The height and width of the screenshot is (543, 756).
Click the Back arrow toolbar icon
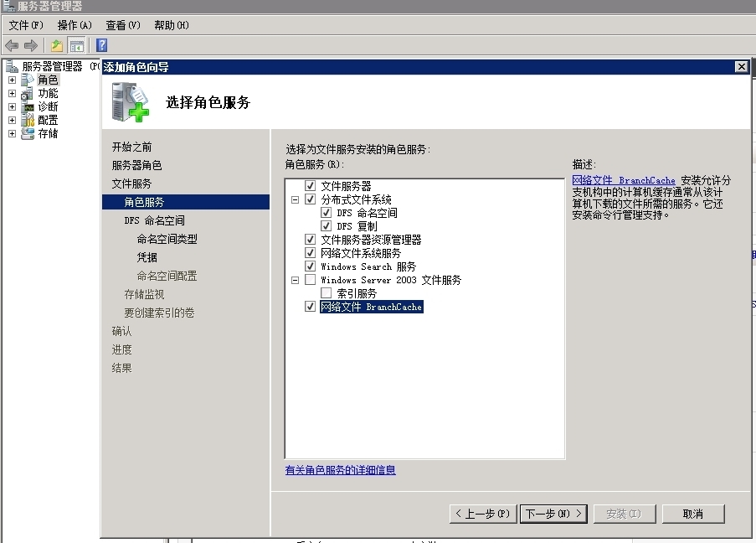(12, 45)
